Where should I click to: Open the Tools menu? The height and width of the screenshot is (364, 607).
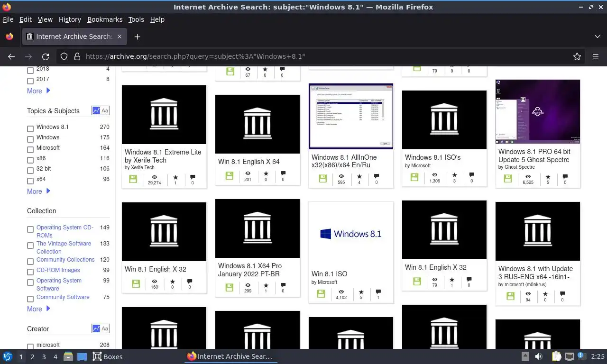[136, 19]
